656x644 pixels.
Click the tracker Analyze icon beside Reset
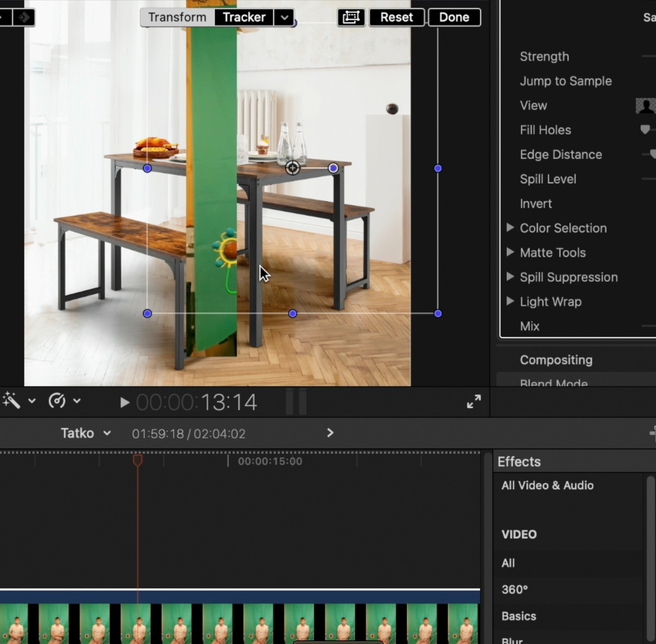[x=351, y=17]
